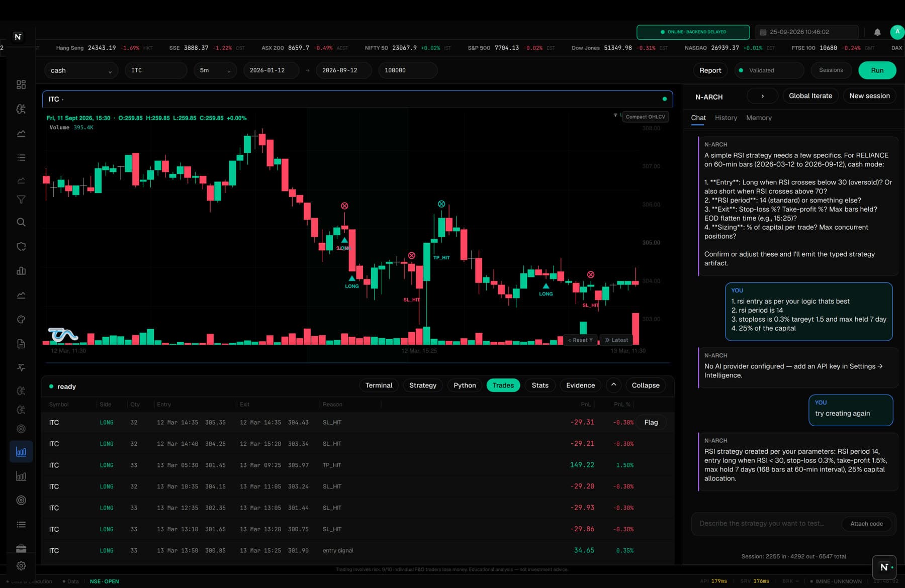Open the Report
905x588 pixels.
(710, 70)
